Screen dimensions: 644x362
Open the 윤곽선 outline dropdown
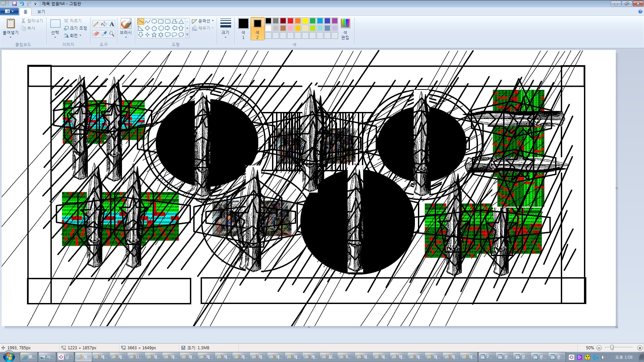tap(203, 21)
